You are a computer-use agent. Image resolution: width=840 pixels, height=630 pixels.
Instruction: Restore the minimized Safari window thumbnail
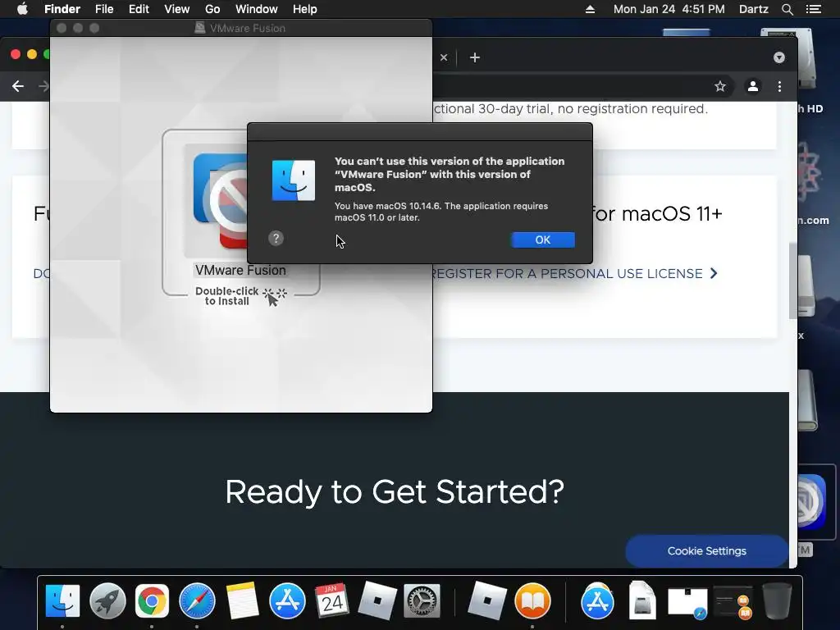[x=687, y=603]
